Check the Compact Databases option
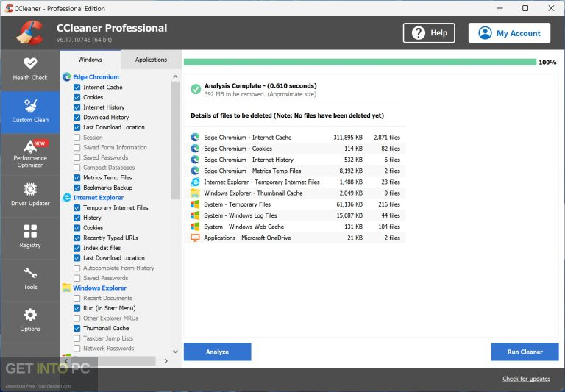 click(77, 168)
